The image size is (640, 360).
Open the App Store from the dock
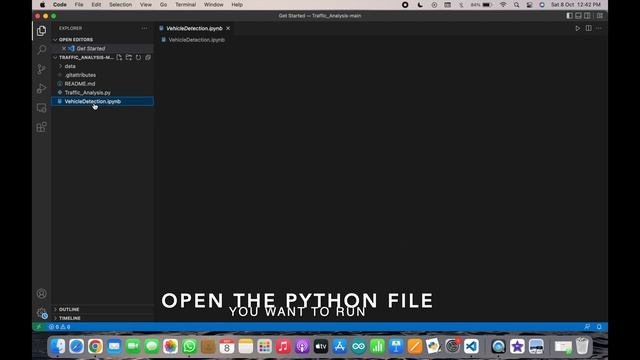[x=339, y=346]
